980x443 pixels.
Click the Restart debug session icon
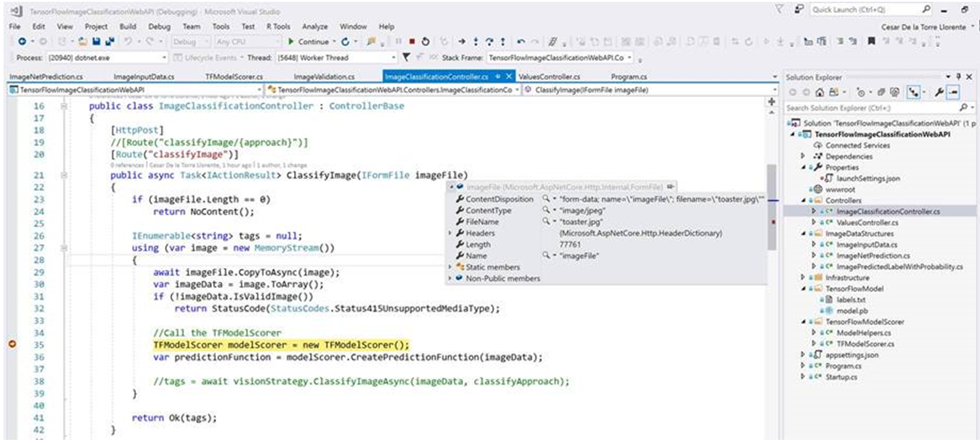coord(426,42)
